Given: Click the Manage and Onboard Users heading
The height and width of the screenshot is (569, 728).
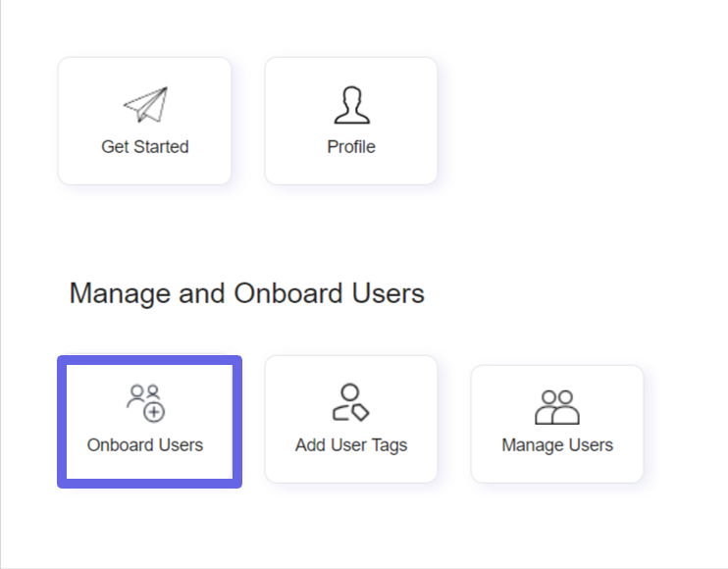Looking at the screenshot, I should pyautogui.click(x=246, y=293).
